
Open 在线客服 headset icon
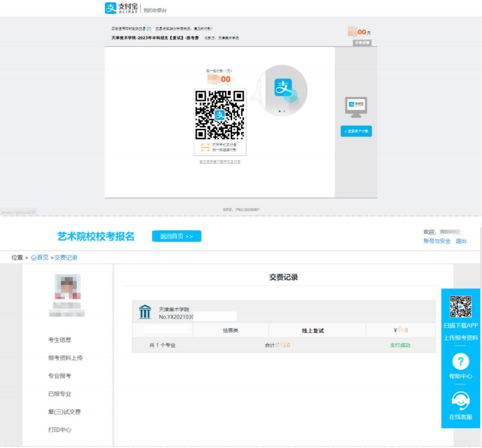[x=460, y=401]
